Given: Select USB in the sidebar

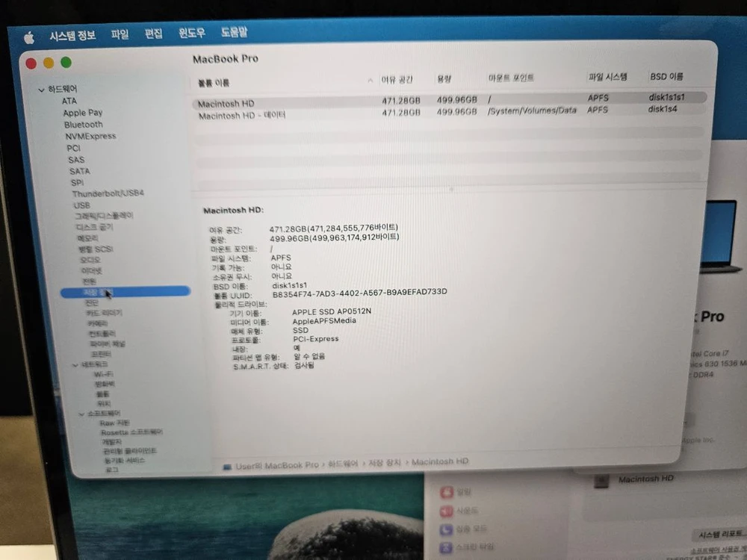Looking at the screenshot, I should click(x=81, y=205).
